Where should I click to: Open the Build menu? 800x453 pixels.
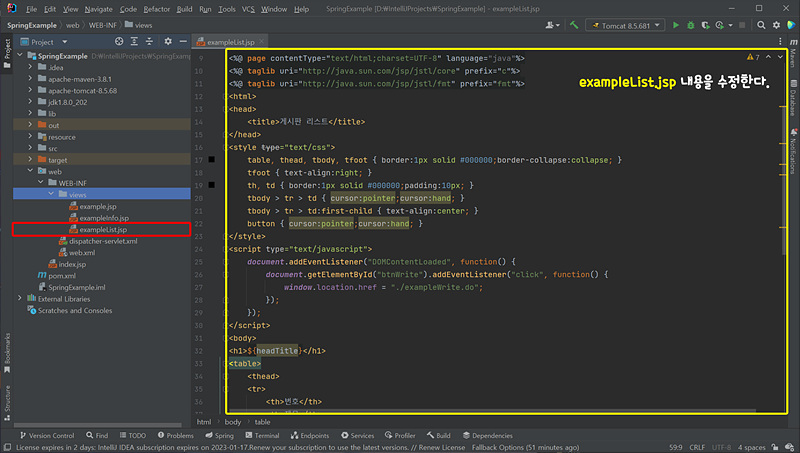184,9
